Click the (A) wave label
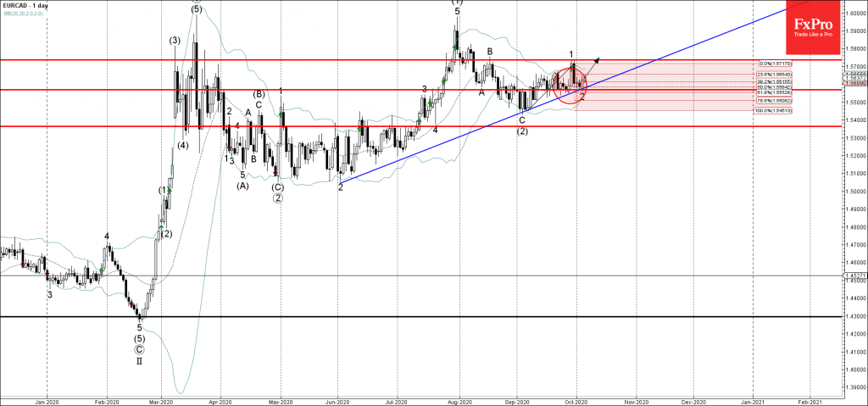The width and height of the screenshot is (868, 406). pos(243,186)
